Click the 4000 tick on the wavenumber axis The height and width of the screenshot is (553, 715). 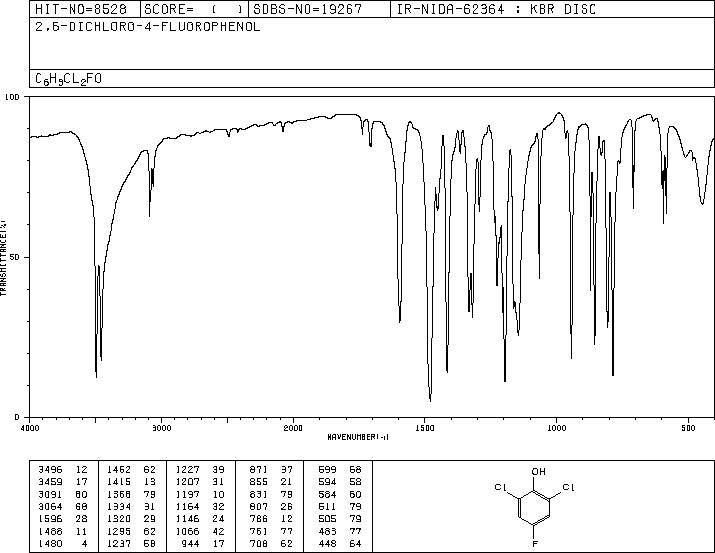tap(30, 428)
